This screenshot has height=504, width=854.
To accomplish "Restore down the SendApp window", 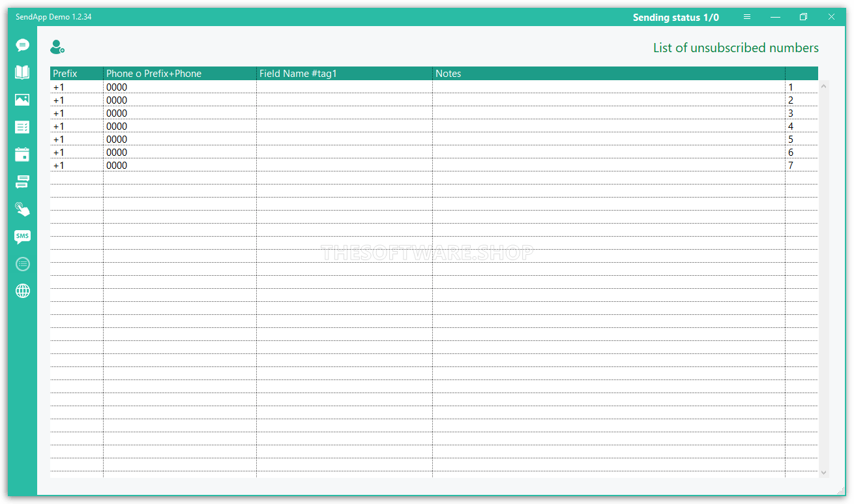I will 803,17.
